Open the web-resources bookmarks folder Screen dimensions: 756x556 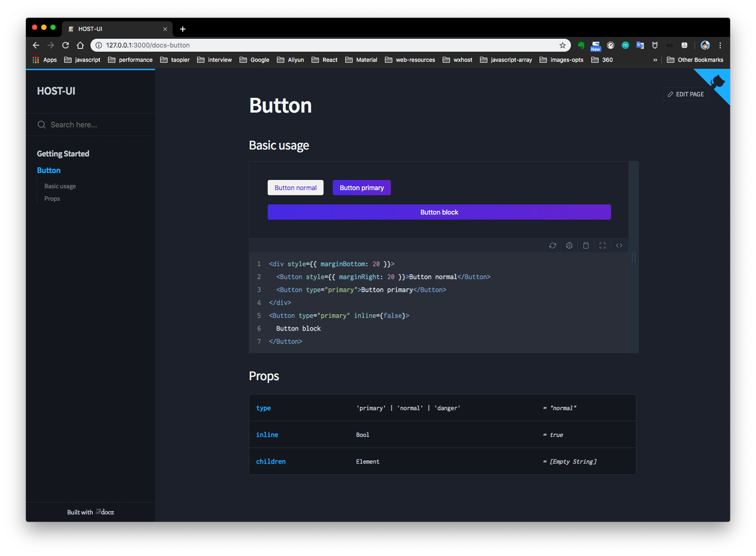click(410, 60)
